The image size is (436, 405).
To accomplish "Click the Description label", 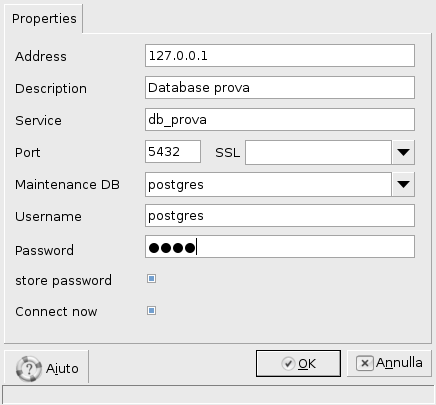I will 51,89.
